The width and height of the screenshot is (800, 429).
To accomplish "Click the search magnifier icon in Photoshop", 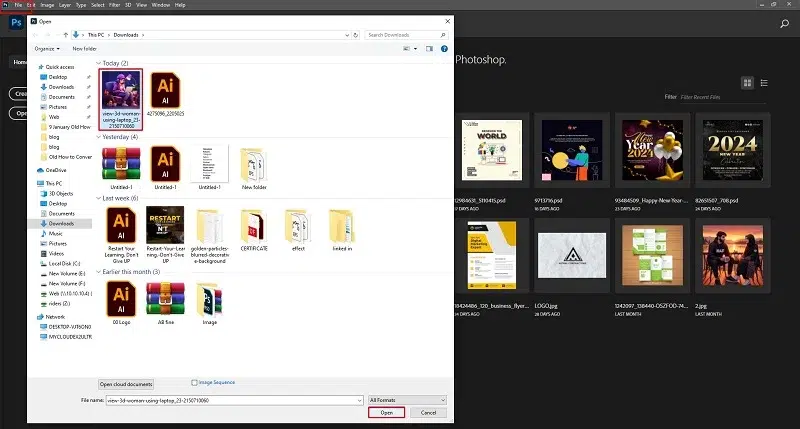I will (x=784, y=23).
